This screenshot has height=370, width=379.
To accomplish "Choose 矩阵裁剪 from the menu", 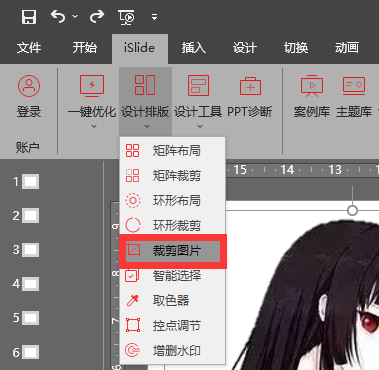I will coord(173,176).
